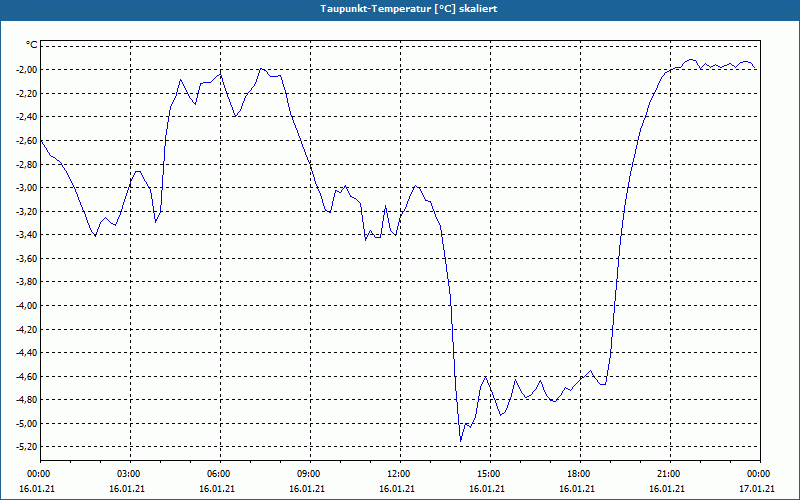Image resolution: width=800 pixels, height=500 pixels.
Task: Select the '-2,00' y-axis label
Action: coord(27,69)
